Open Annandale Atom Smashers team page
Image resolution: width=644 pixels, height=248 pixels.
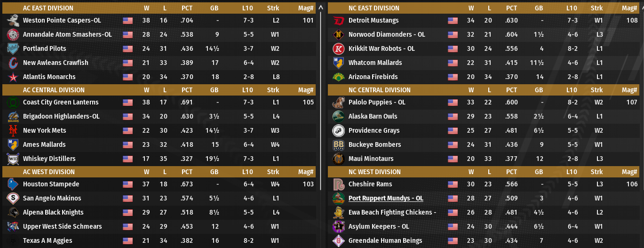point(67,34)
